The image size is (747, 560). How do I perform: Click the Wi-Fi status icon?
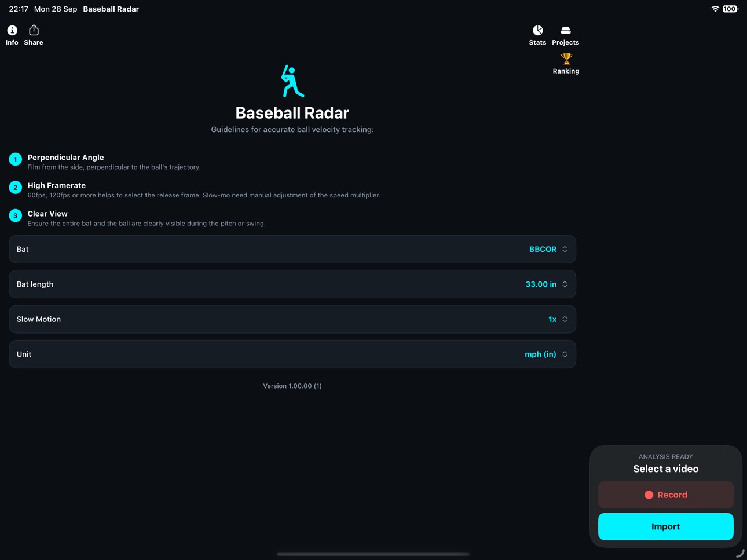(715, 9)
